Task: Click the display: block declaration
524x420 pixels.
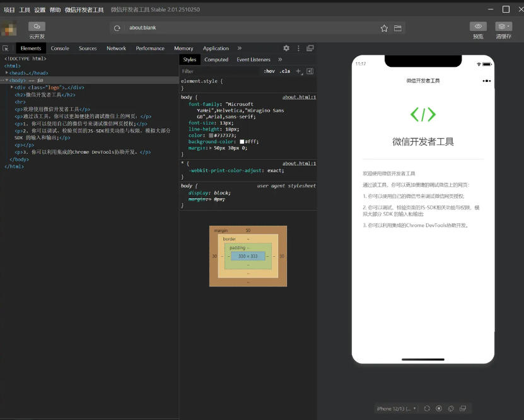Action: (x=209, y=193)
